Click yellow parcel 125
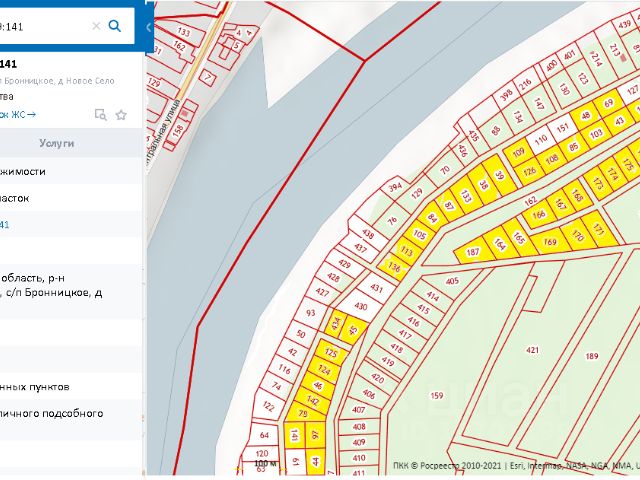640x480 pixels. pyautogui.click(x=331, y=351)
